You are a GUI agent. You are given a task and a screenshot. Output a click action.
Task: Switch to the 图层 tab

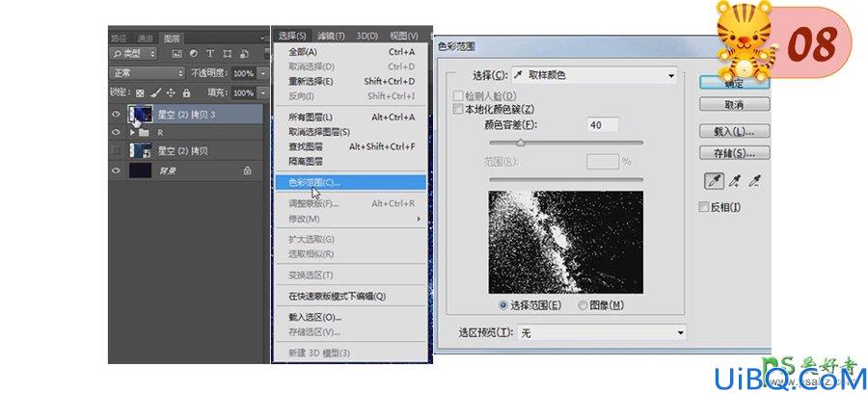172,39
